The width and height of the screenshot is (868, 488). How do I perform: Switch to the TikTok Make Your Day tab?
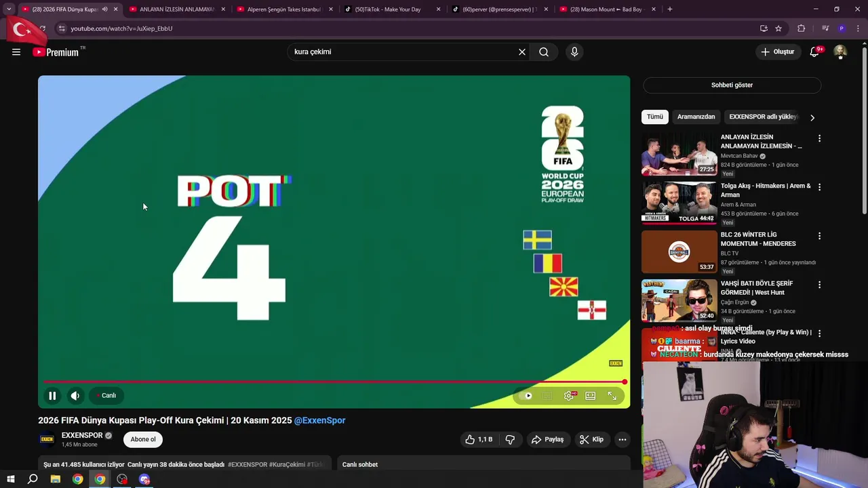392,9
